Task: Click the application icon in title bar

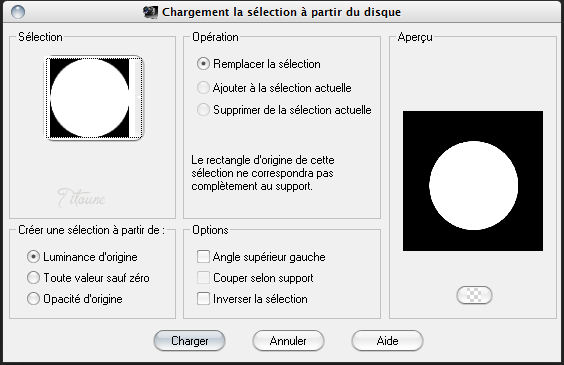Action: (x=150, y=12)
